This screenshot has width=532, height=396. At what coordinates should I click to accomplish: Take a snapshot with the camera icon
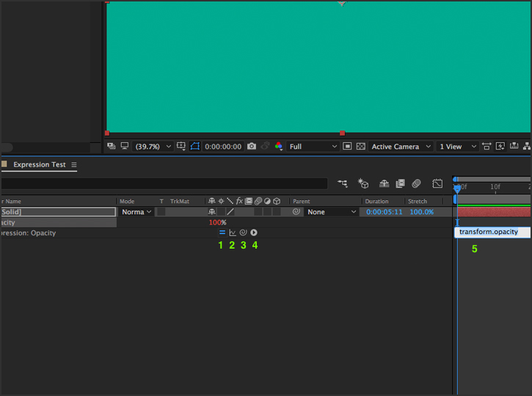pyautogui.click(x=252, y=146)
